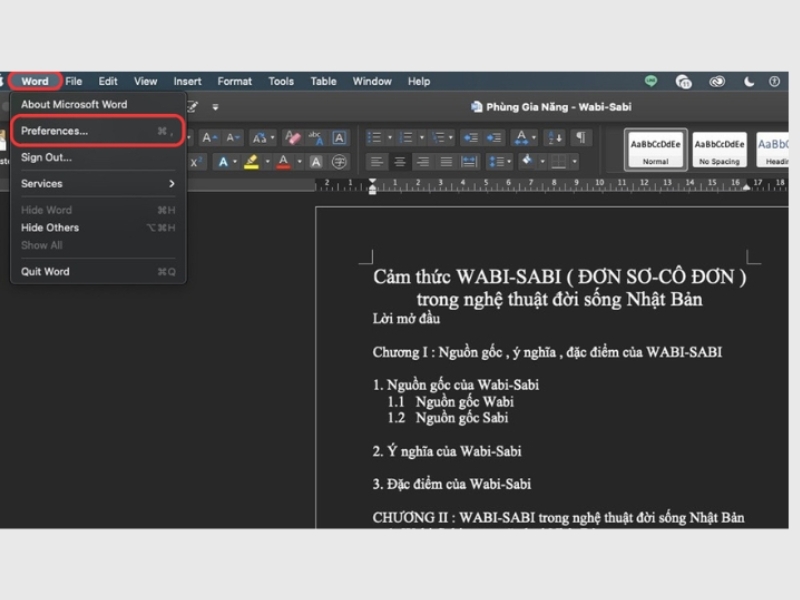Click the yellow text highlight color
The image size is (800, 600).
coord(251,162)
